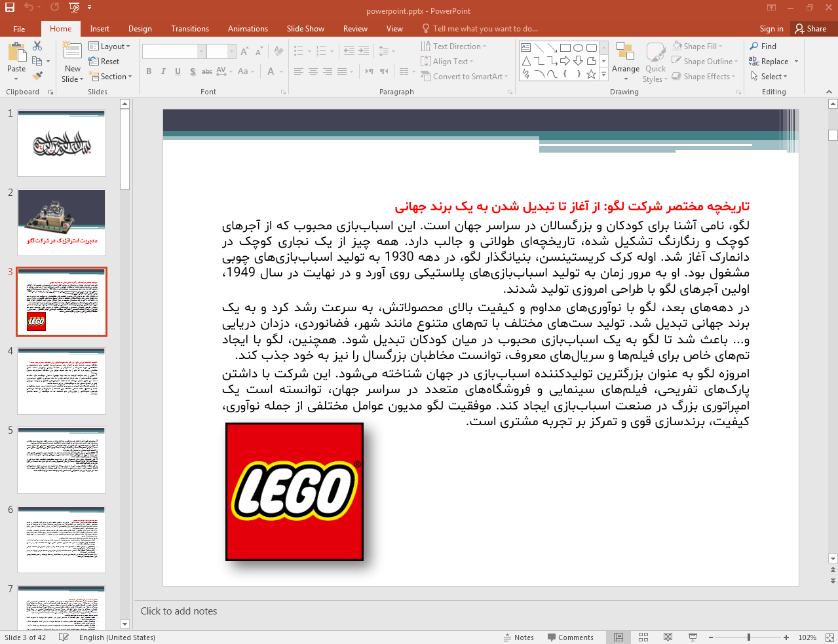This screenshot has height=644, width=838.
Task: Click the Save icon in title bar
Action: tap(10, 7)
